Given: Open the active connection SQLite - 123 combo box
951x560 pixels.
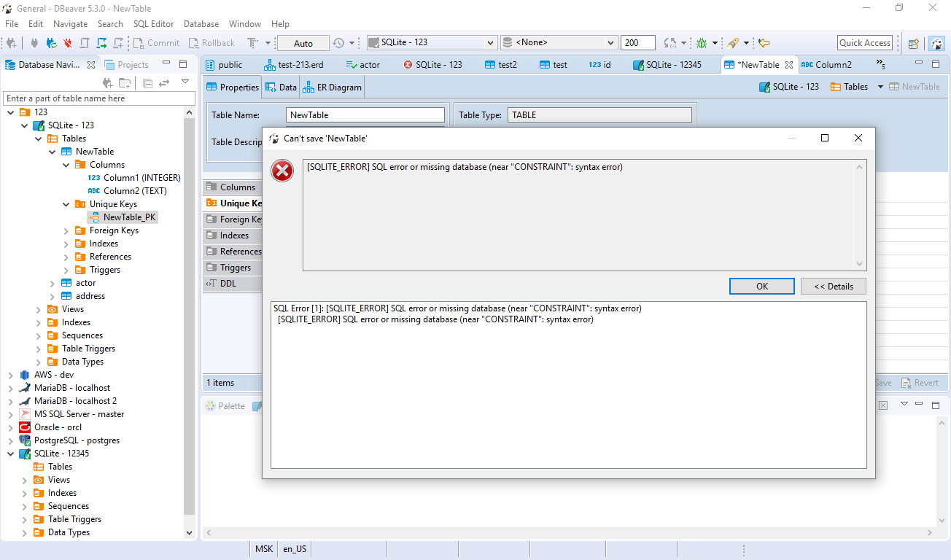Looking at the screenshot, I should [432, 43].
